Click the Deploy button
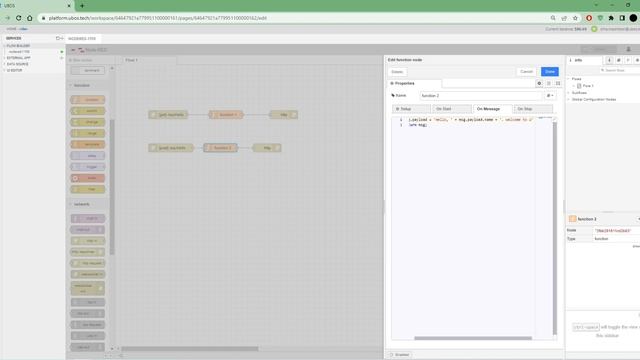The height and width of the screenshot is (360, 640). tap(599, 49)
